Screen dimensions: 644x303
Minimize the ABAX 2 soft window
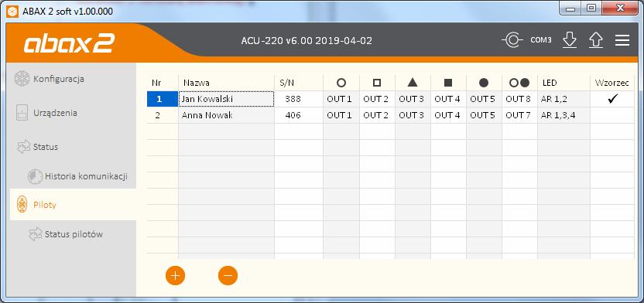click(x=570, y=9)
